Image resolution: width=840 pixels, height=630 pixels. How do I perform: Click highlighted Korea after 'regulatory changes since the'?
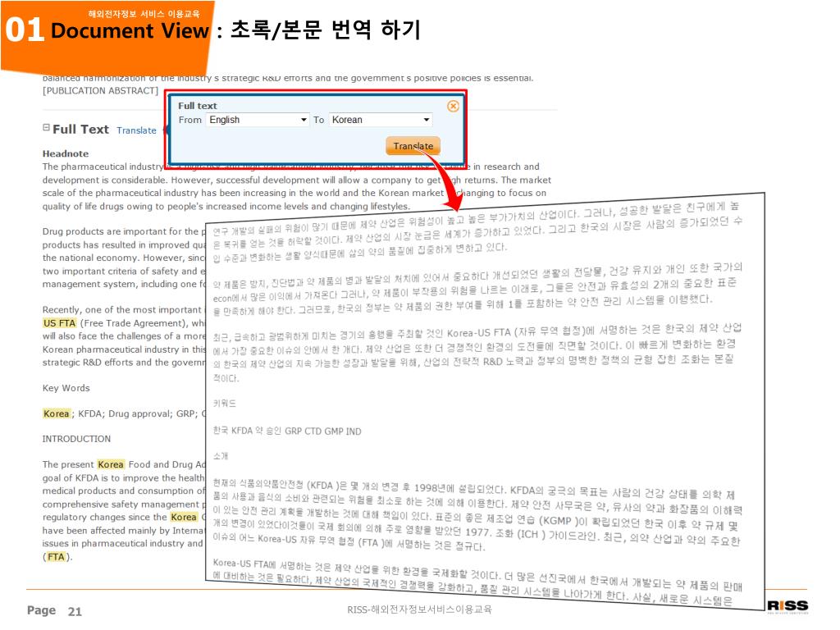184,517
